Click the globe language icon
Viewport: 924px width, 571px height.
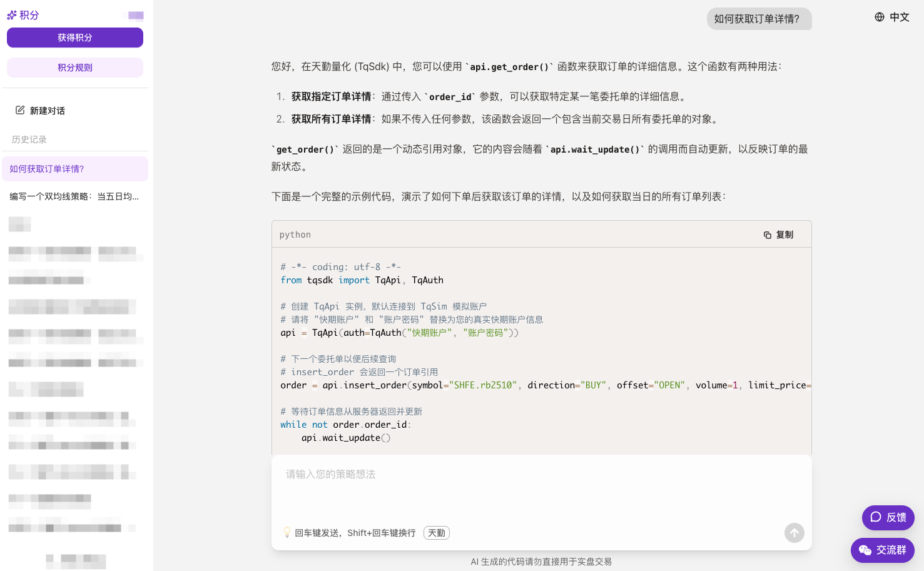(x=880, y=17)
